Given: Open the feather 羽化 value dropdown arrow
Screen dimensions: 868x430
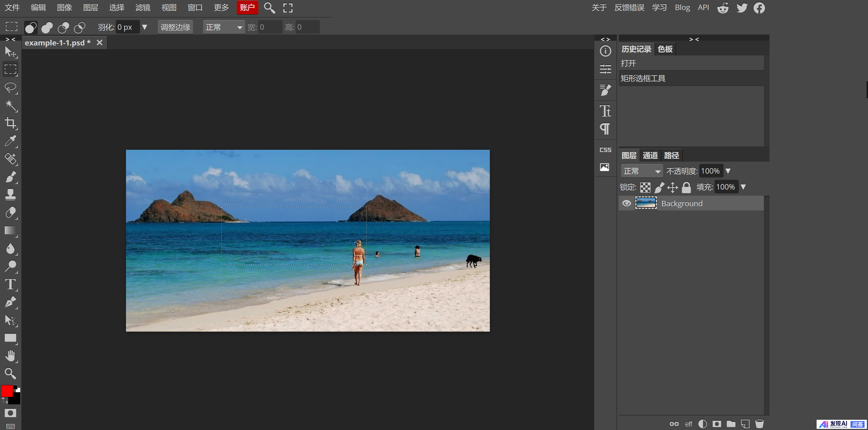Looking at the screenshot, I should 145,27.
